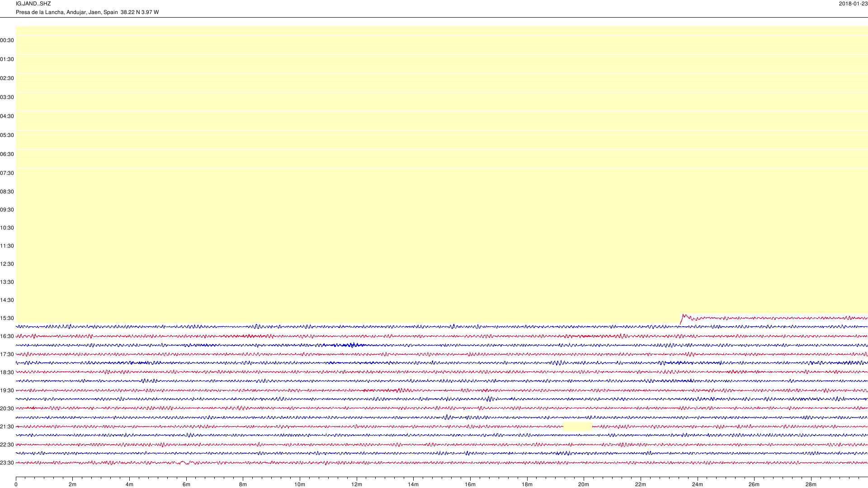The image size is (868, 488).
Task: Click the 22:30 row time label
Action: tap(7, 445)
